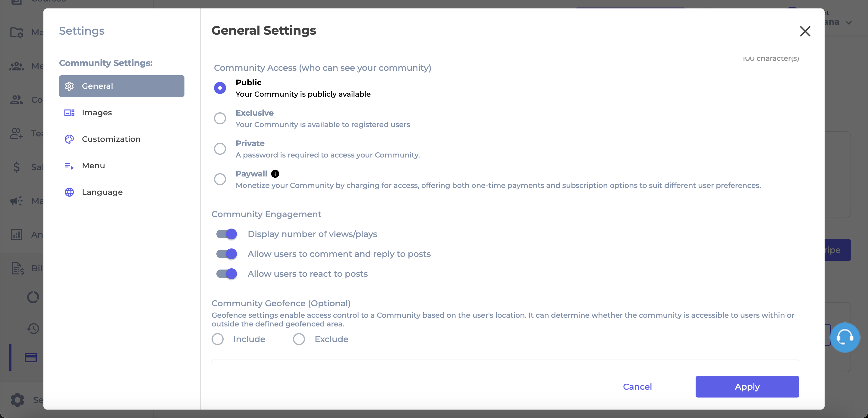The height and width of the screenshot is (418, 868).
Task: Click the Menu list icon
Action: pos(69,166)
